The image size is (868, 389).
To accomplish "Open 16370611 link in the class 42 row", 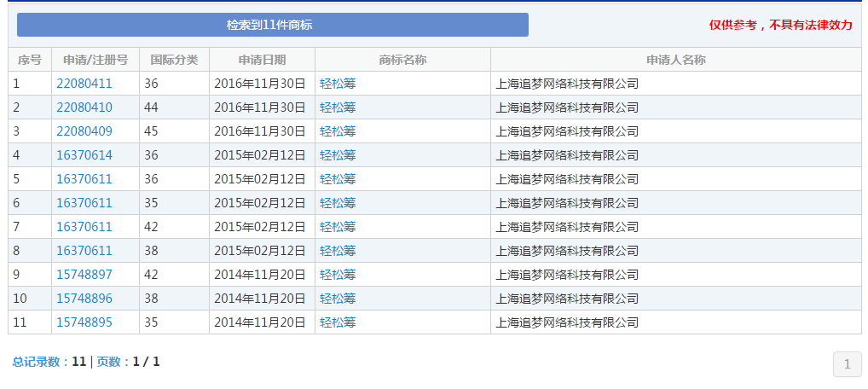I will [84, 227].
